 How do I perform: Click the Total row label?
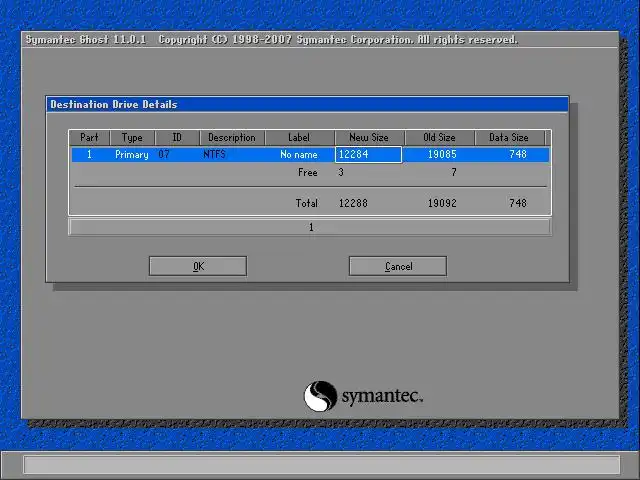[307, 203]
